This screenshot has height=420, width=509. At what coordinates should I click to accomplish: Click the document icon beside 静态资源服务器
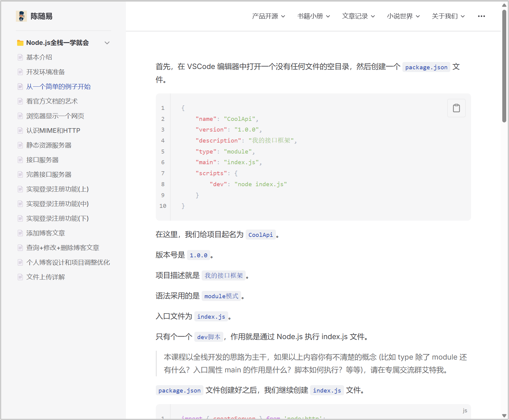(20, 145)
